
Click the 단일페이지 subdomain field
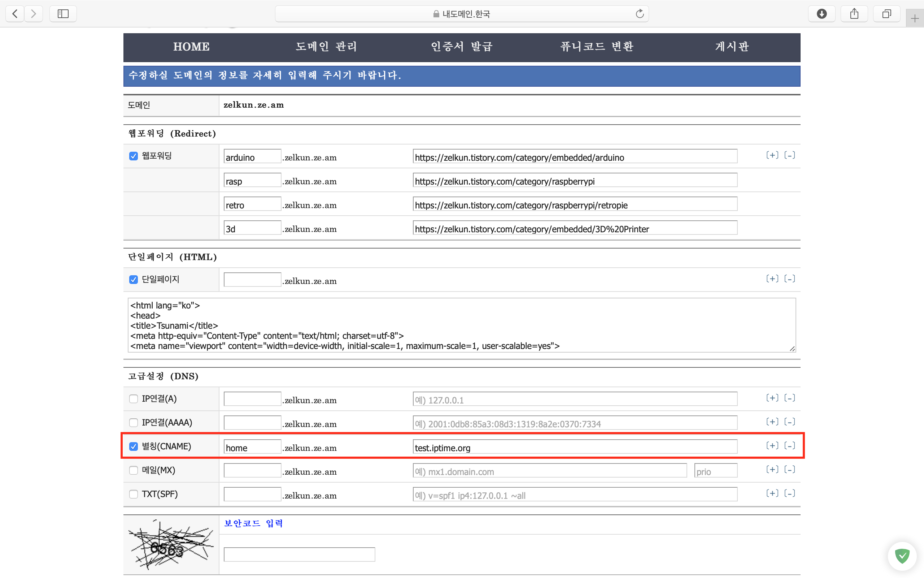252,280
